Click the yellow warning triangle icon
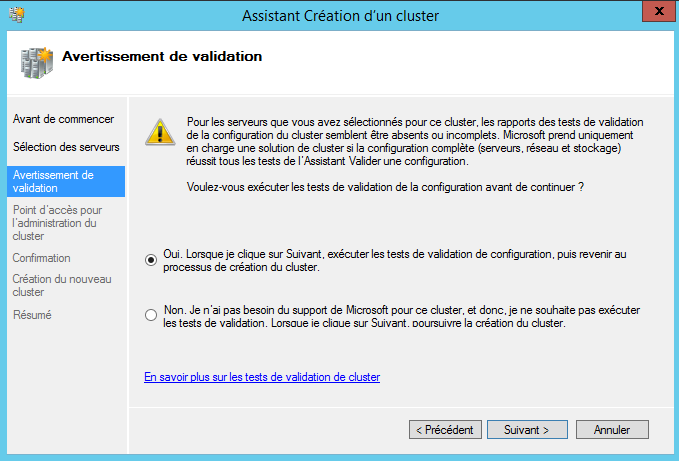The height and width of the screenshot is (461, 679). [158, 131]
